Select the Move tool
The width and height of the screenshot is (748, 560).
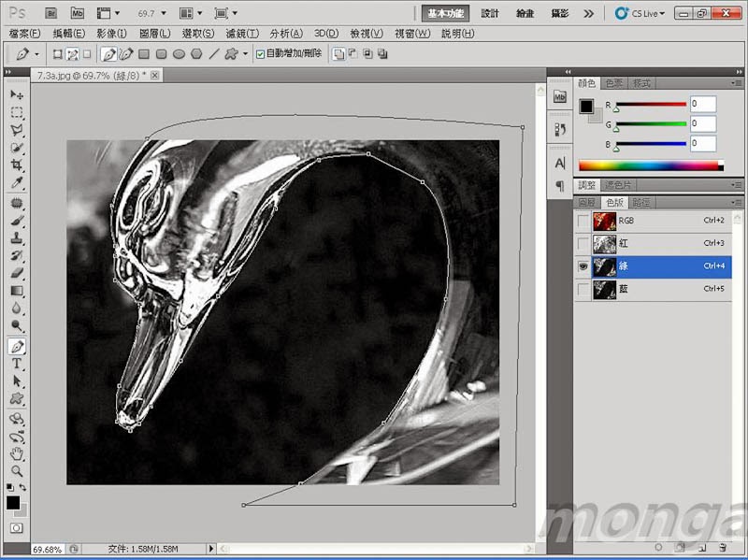[x=17, y=94]
